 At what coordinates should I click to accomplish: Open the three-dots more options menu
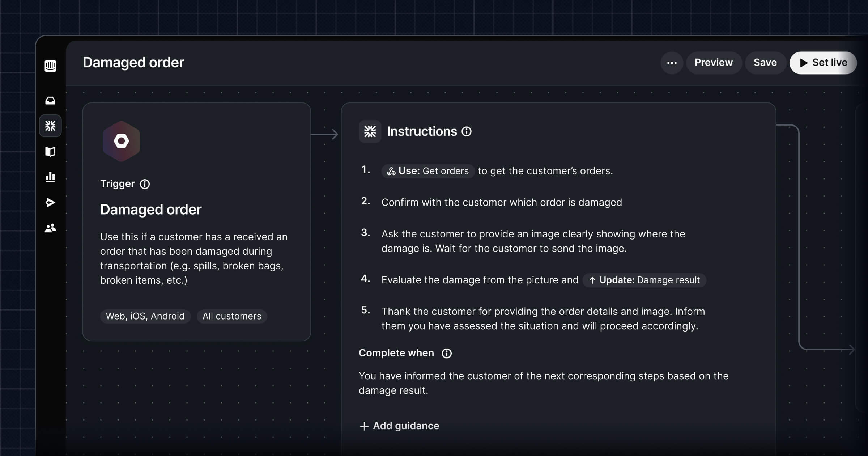[672, 63]
